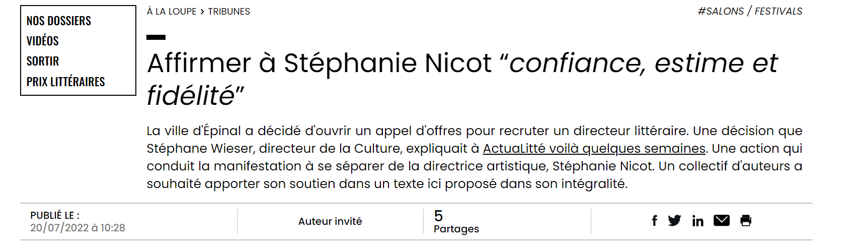Go to the Sortir section
868x247 pixels.
[43, 61]
